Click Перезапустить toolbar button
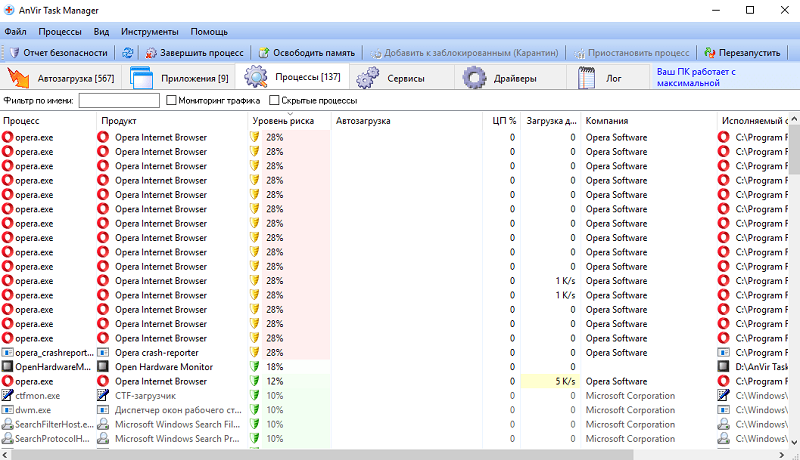The image size is (800, 460). (x=742, y=53)
